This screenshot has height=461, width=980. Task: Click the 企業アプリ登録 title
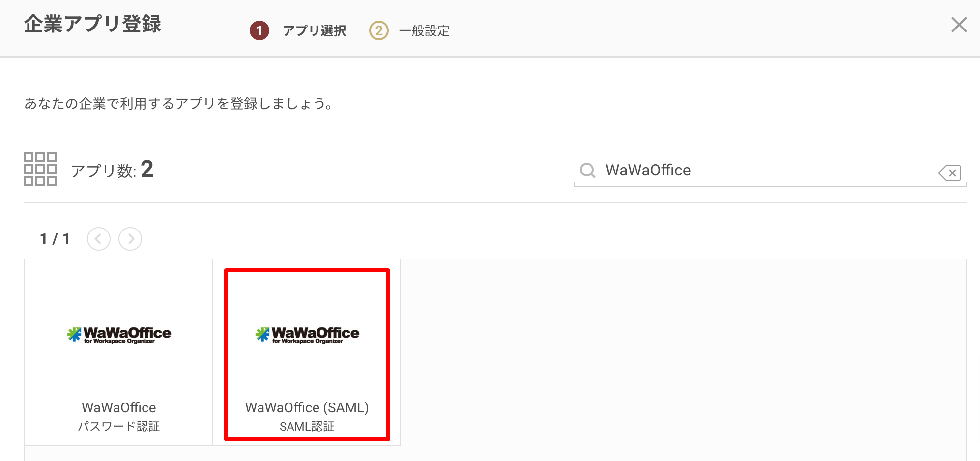click(92, 24)
